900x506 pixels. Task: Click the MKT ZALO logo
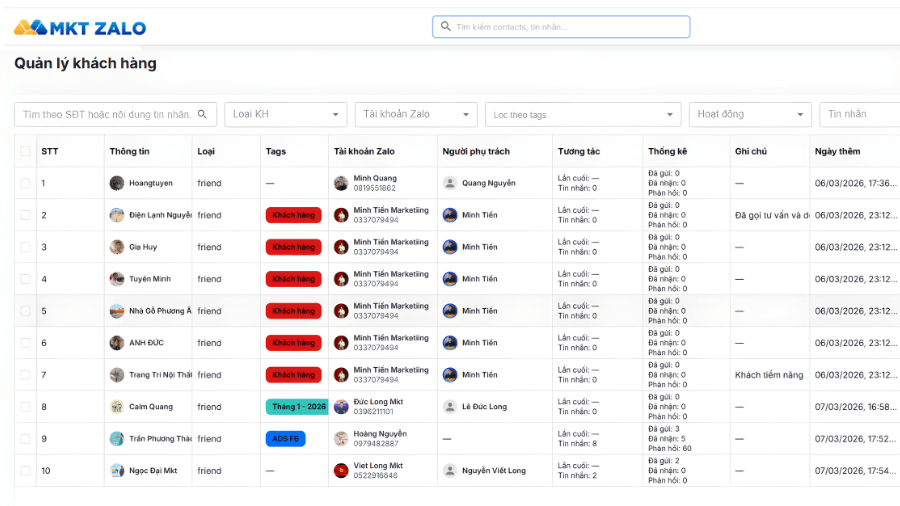[80, 28]
